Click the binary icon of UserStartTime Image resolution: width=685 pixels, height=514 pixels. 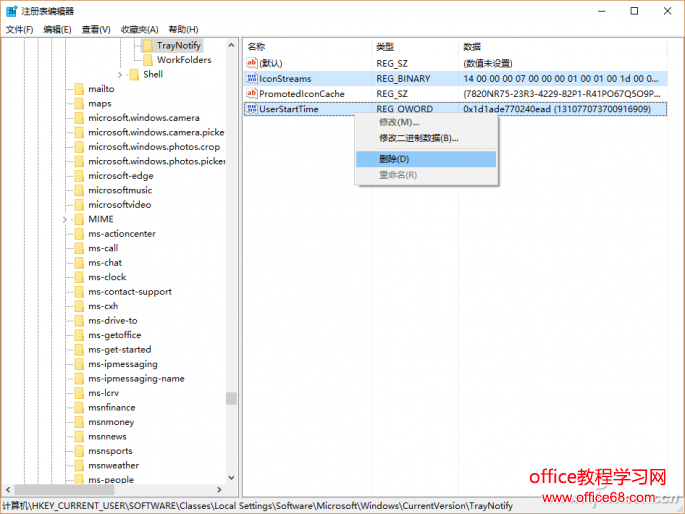coord(252,109)
